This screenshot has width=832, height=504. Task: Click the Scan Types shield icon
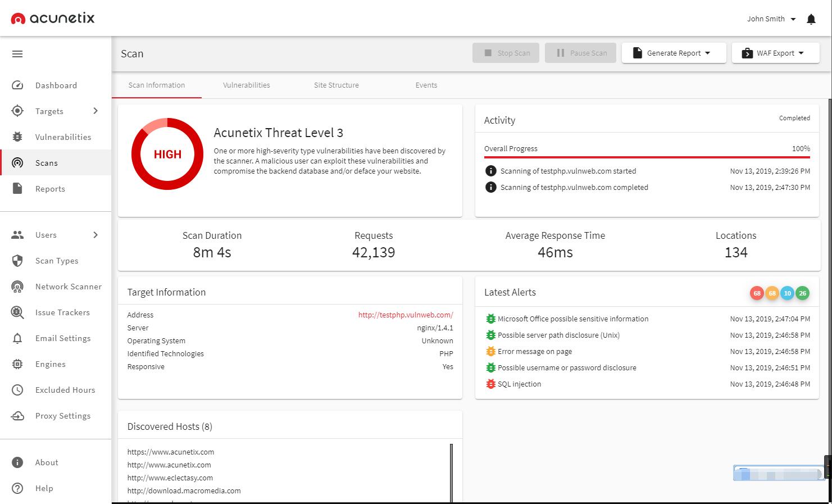point(17,261)
